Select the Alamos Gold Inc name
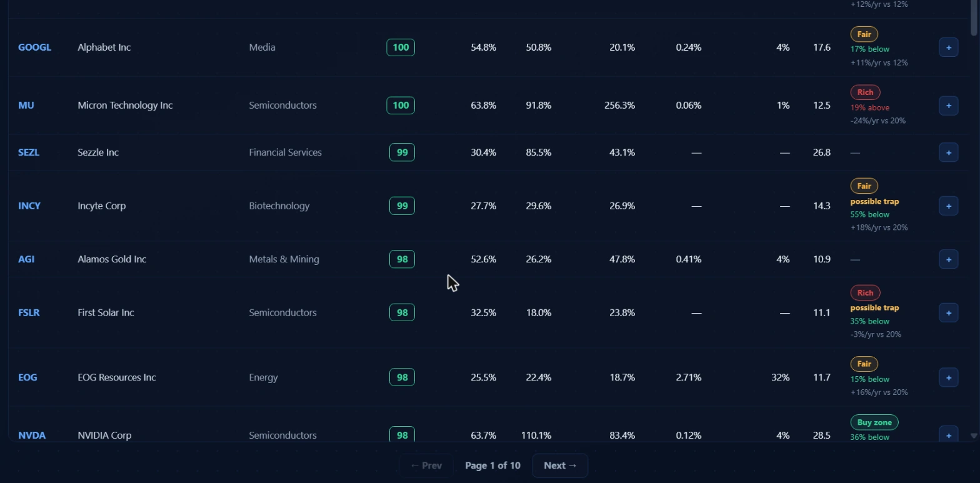 click(112, 259)
